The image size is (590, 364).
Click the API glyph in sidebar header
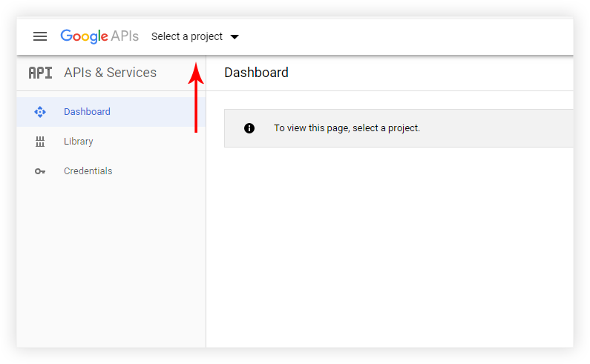coord(40,73)
